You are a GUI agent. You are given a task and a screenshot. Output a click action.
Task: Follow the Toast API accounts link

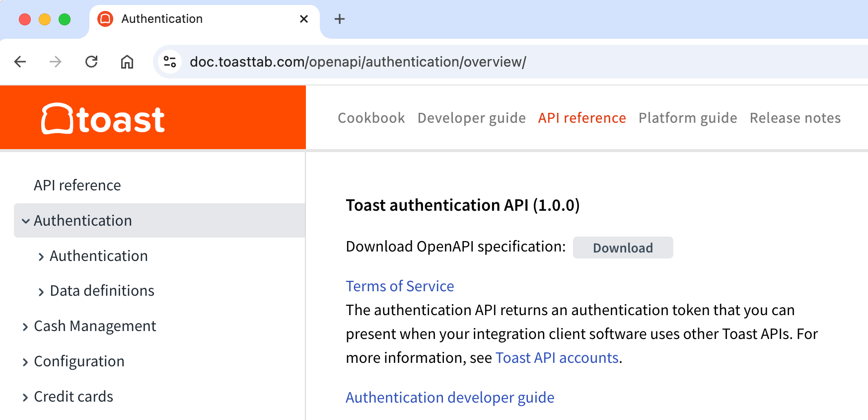tap(557, 358)
